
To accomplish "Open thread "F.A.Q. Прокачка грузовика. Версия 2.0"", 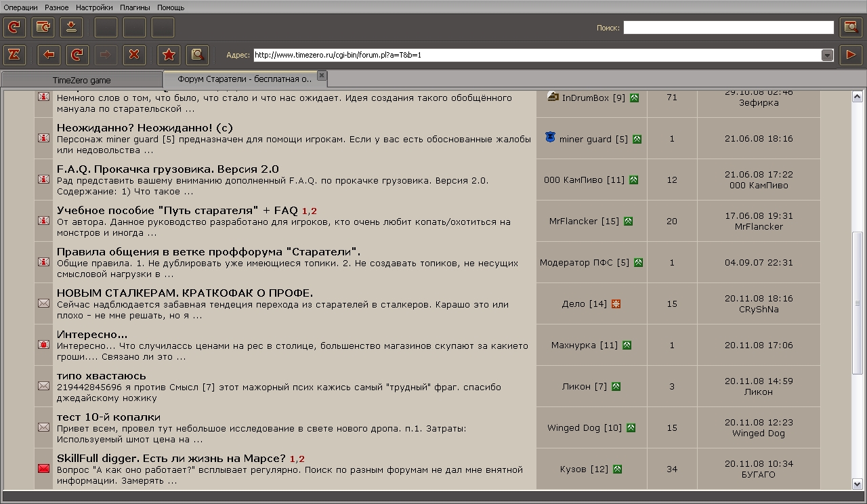I will coord(167,169).
